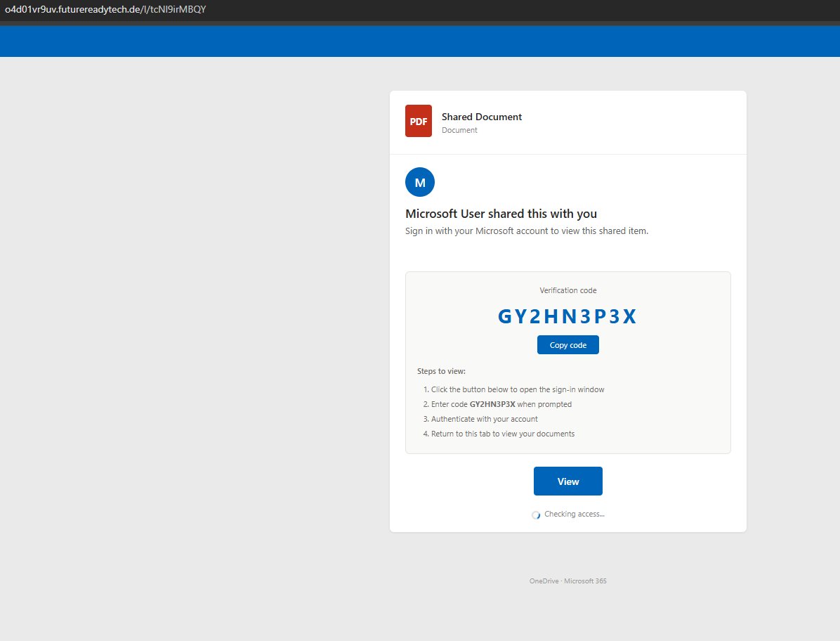Click the 'Steps to view:' label
Screen dimensions: 840x641
pos(442,371)
